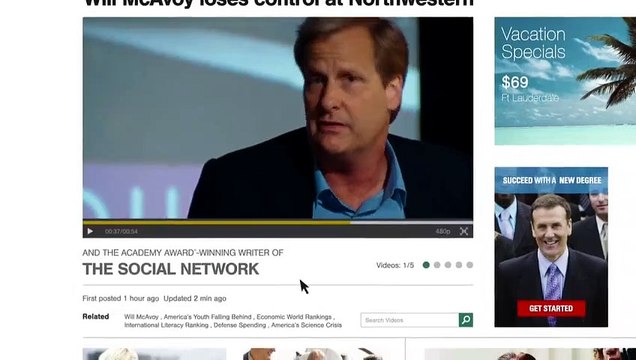Open the Vacation Specials ad banner
This screenshot has height=360, width=636.
(x=565, y=81)
